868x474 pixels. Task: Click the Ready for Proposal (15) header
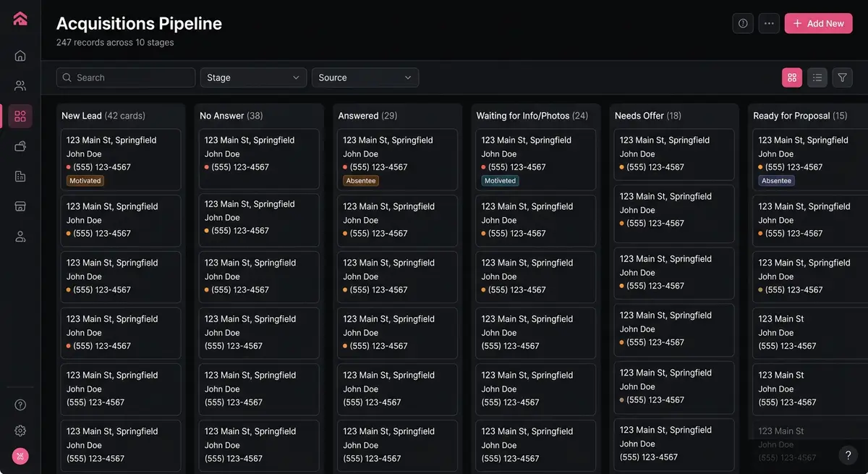(800, 116)
